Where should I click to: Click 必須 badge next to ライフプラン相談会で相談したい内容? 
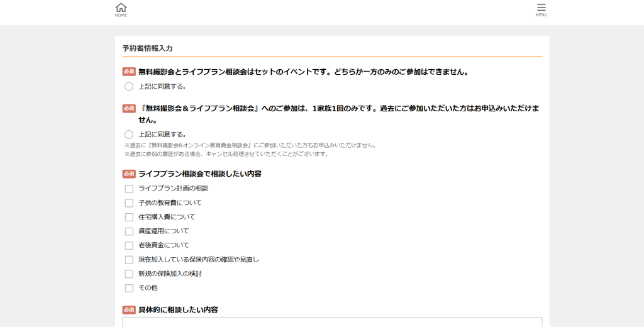129,174
